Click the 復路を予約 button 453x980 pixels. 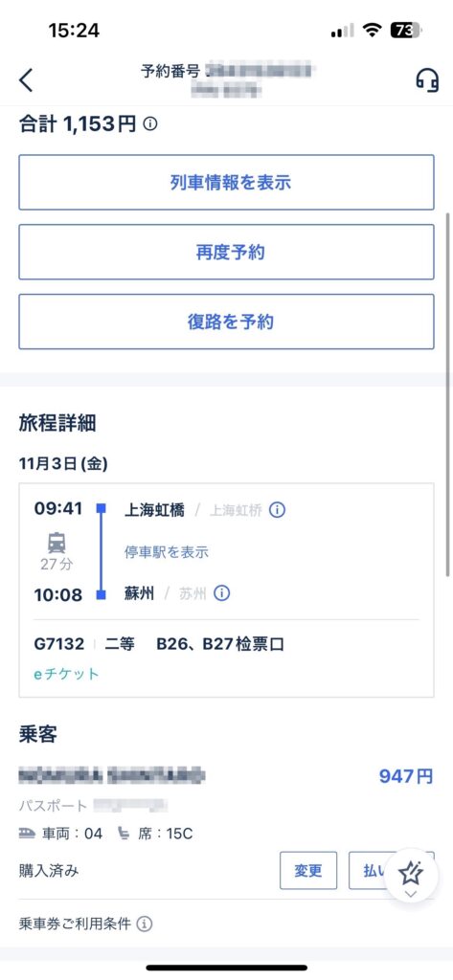click(226, 322)
